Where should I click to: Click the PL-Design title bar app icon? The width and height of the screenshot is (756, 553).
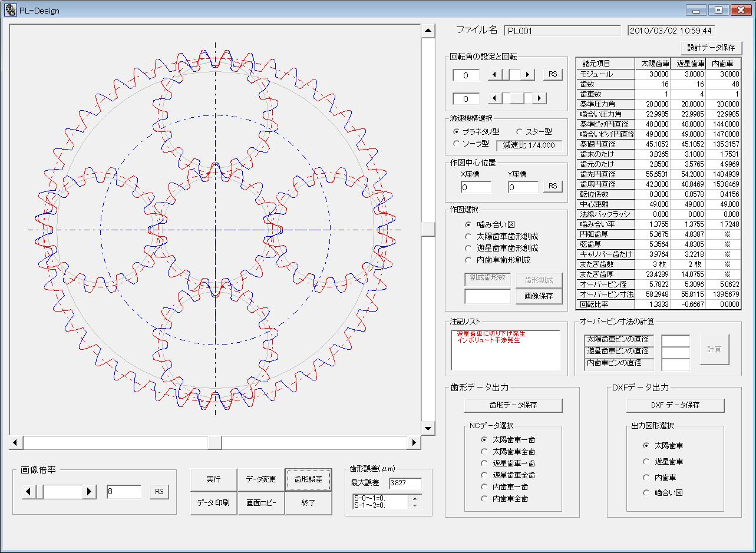(10, 10)
